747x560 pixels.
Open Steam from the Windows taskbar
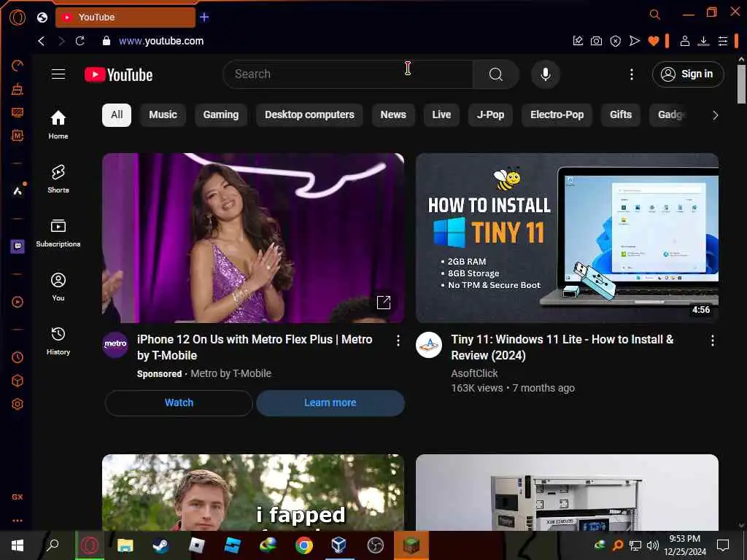[x=160, y=545]
